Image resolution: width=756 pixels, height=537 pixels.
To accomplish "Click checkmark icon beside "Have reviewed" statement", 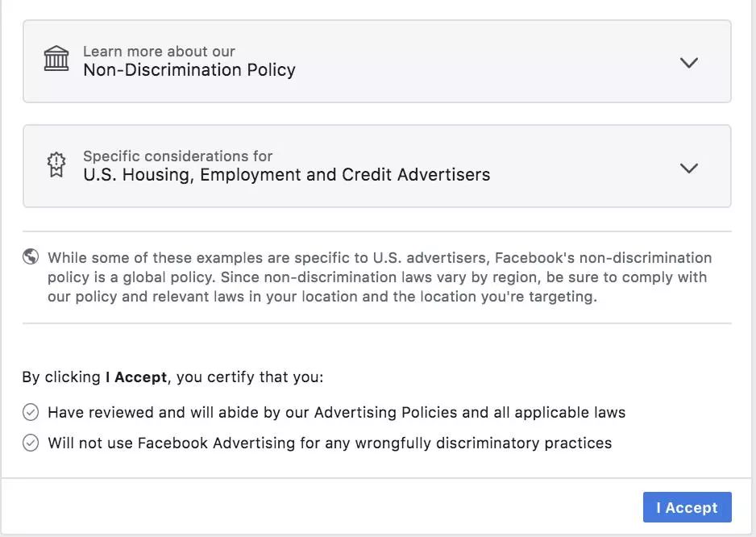I will [x=31, y=413].
